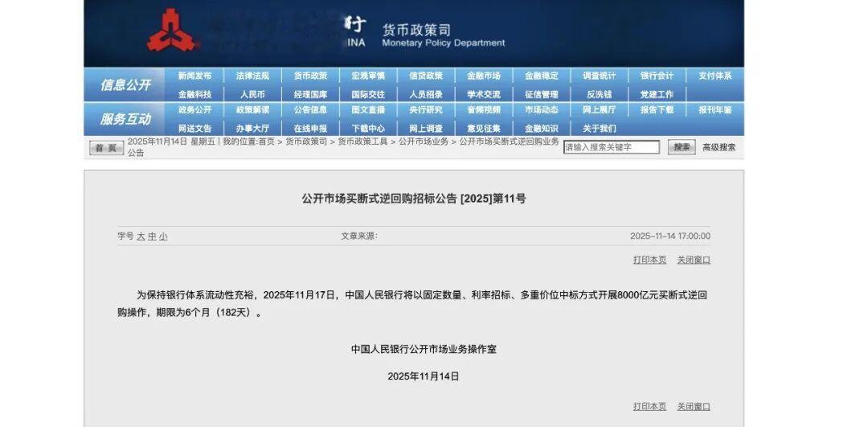Screen dimensions: 868x427
Task: Open the 政策解读 menu item
Action: pyautogui.click(x=252, y=109)
